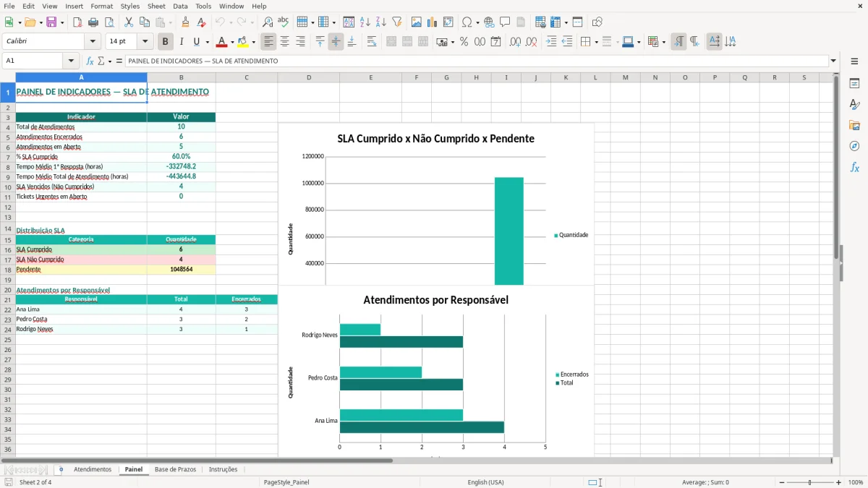Click the Export as PDF icon
This screenshot has width=868, height=488.
(77, 22)
